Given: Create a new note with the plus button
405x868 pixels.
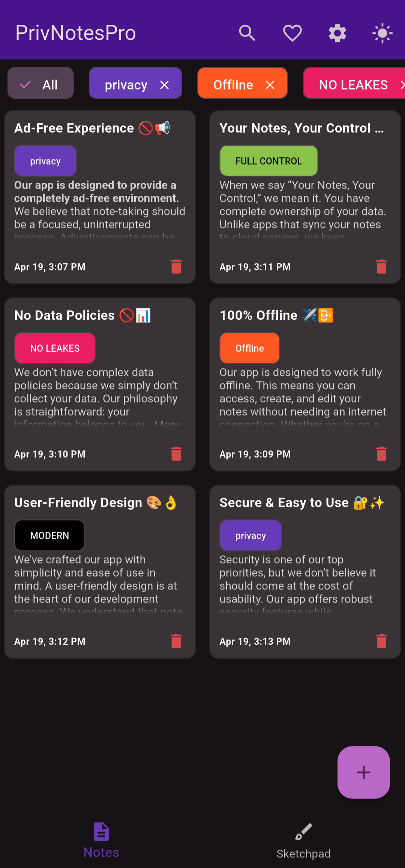Looking at the screenshot, I should pos(363,772).
